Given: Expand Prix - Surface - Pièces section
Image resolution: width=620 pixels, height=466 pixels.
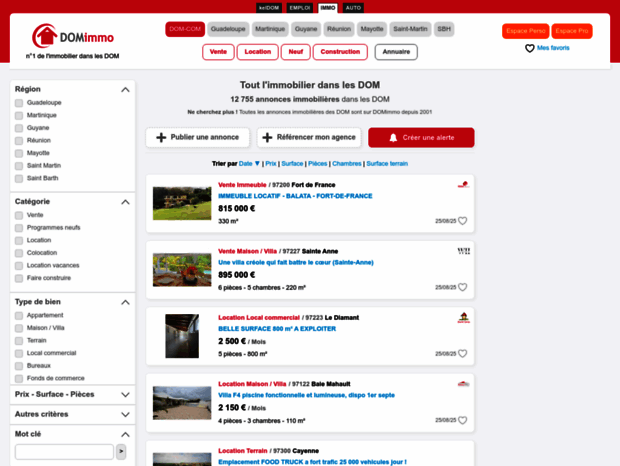Looking at the screenshot, I should coord(125,395).
